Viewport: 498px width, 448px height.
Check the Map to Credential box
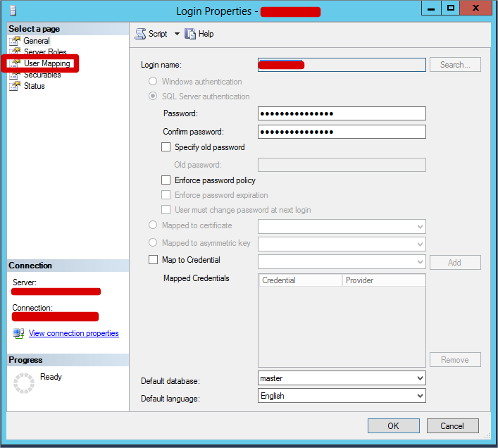(x=154, y=260)
